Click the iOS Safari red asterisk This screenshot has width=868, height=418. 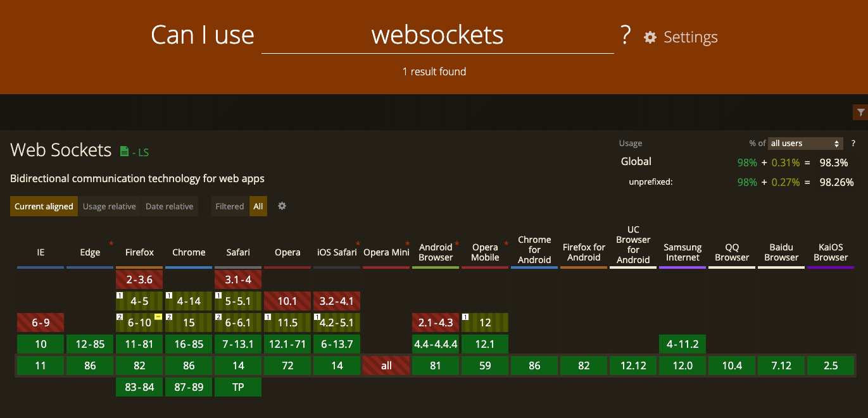click(358, 243)
